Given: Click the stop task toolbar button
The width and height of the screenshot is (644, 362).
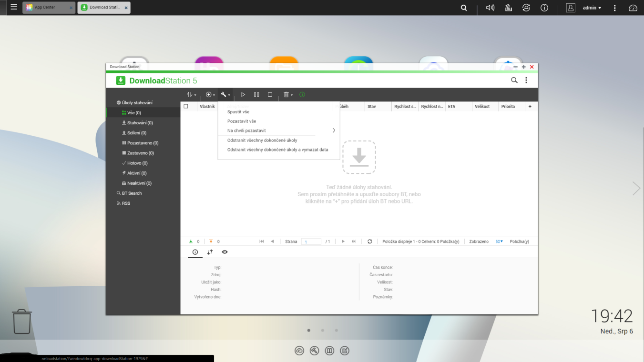Looking at the screenshot, I should click(270, 95).
